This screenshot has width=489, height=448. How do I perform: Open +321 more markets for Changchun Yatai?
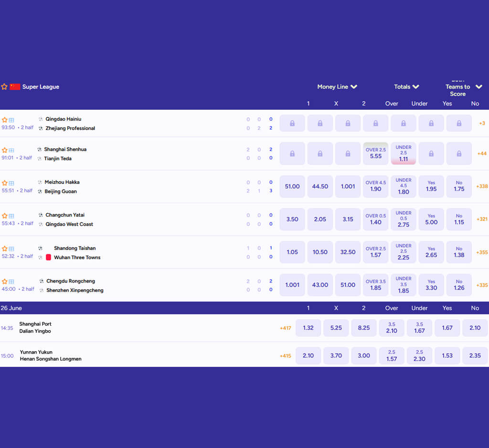point(482,219)
